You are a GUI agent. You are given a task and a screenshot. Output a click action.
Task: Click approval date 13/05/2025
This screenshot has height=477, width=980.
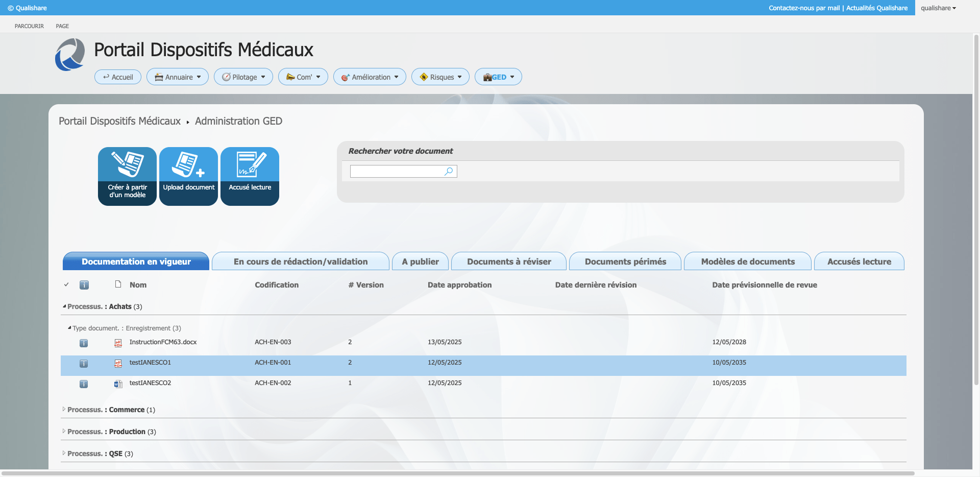[445, 342]
